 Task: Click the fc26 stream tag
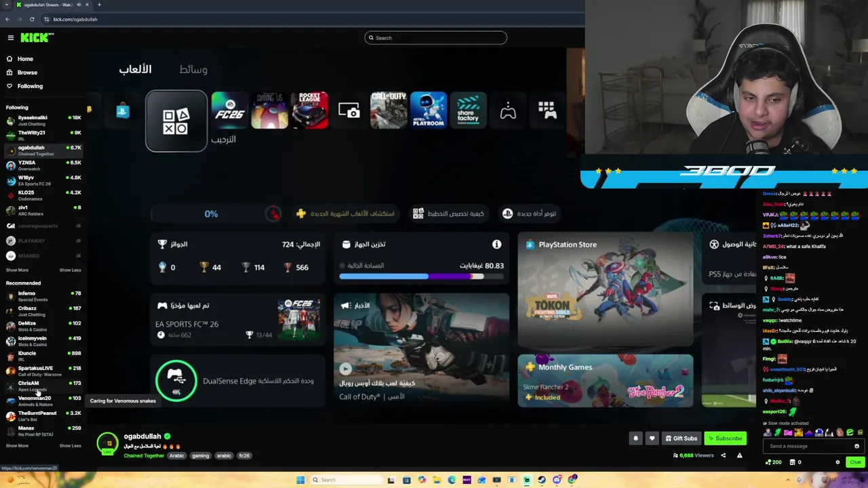point(244,455)
